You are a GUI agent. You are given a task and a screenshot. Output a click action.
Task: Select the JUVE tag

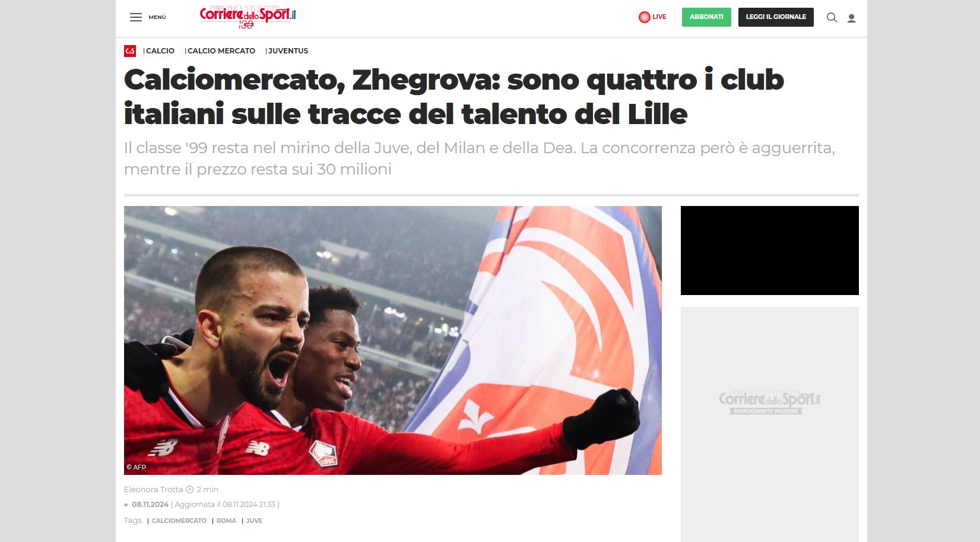(x=254, y=521)
